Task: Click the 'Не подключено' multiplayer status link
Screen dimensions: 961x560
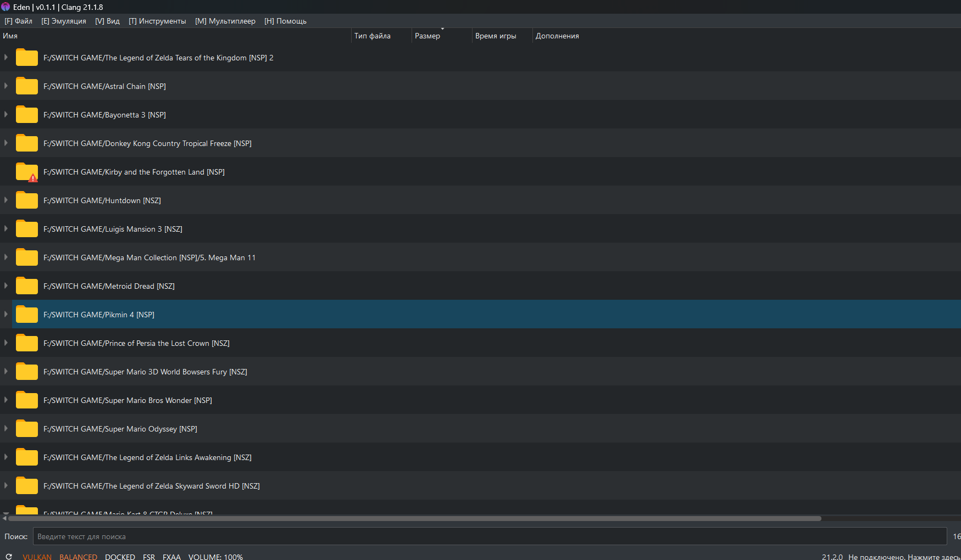Action: 904,557
